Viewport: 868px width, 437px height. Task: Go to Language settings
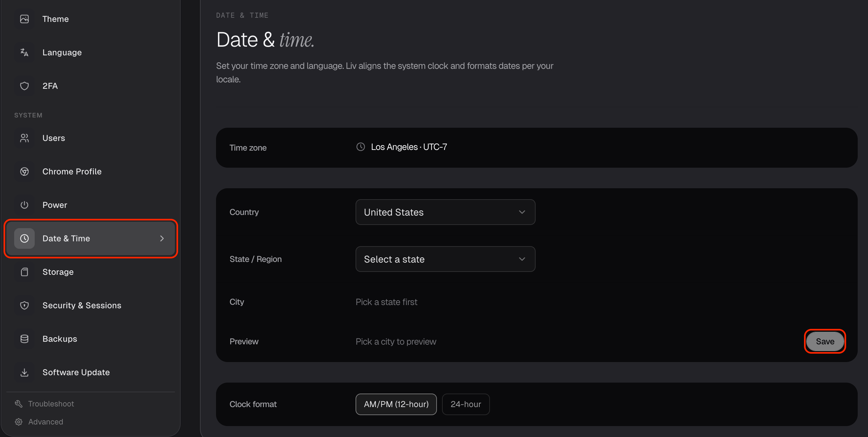(x=90, y=52)
